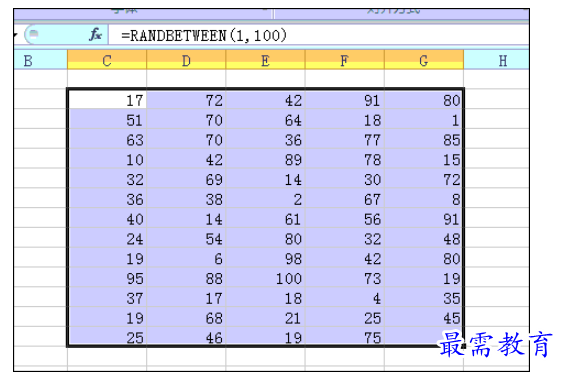This screenshot has width=561, height=376.
Task: Select column E header
Action: click(x=265, y=60)
